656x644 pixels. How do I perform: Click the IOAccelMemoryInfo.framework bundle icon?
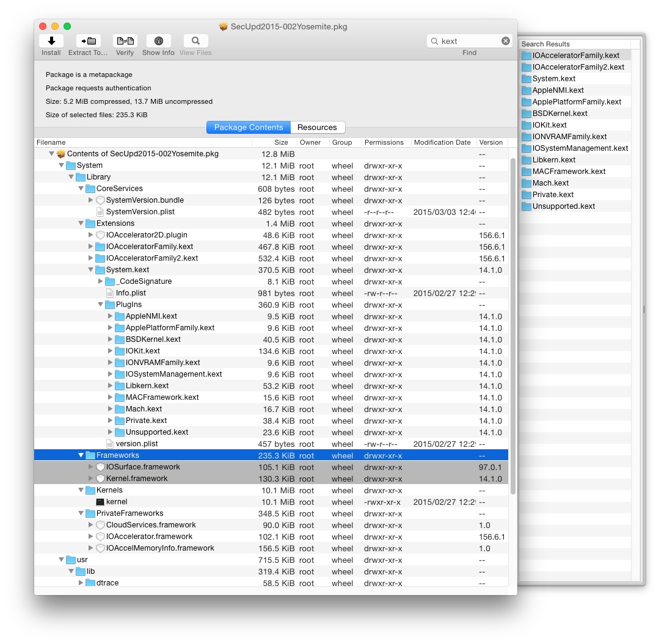pos(100,548)
